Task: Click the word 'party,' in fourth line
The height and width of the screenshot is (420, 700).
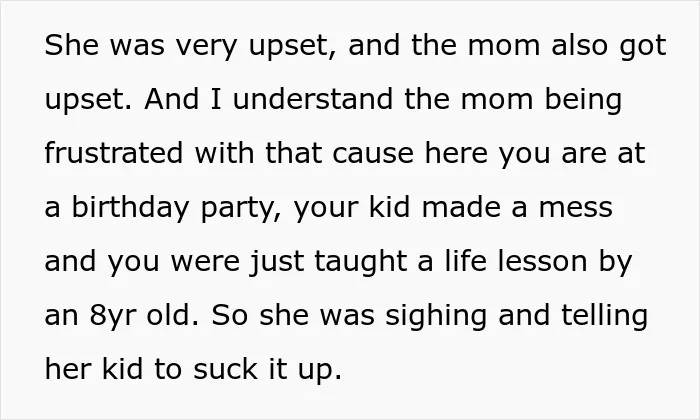Action: pyautogui.click(x=241, y=208)
